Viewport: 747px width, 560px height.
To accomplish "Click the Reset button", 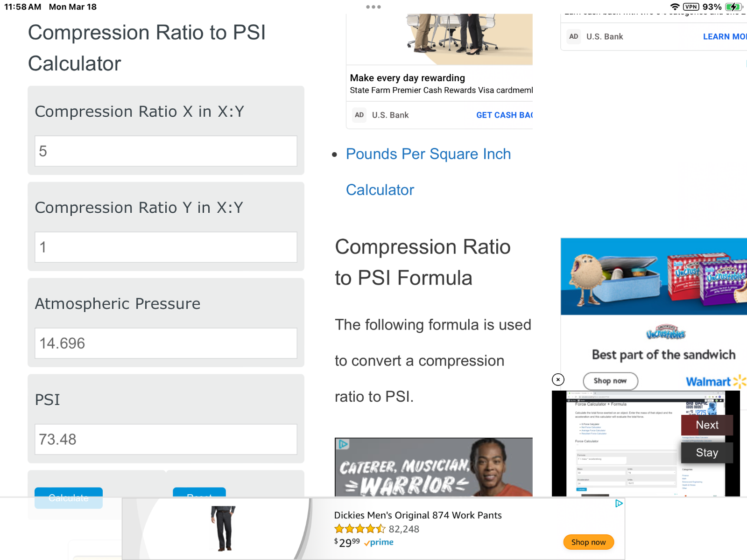I will pos(199,493).
